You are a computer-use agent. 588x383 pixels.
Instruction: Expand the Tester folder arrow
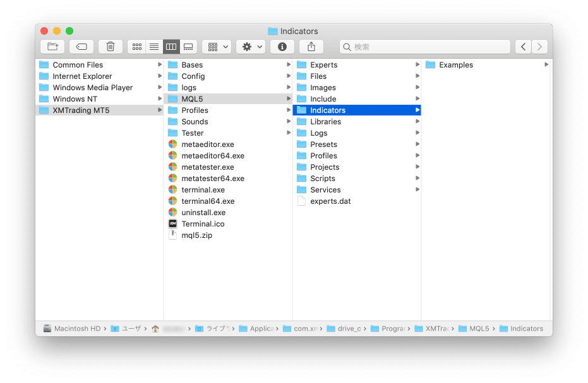[x=289, y=133]
